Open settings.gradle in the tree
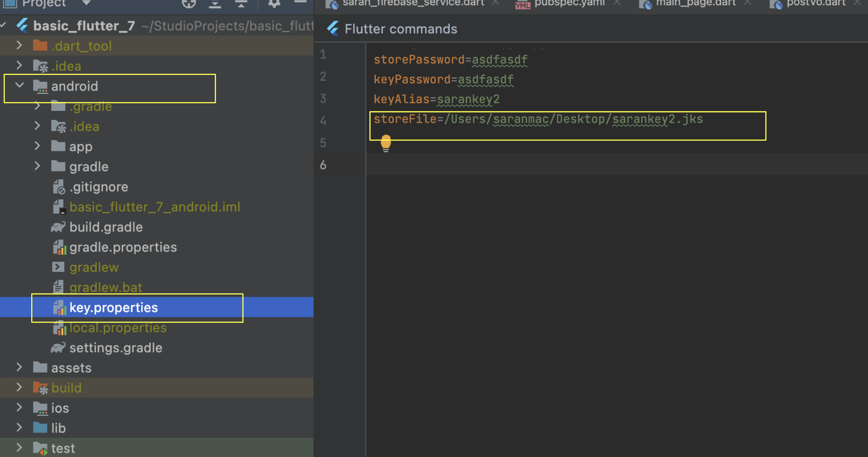Screen dimensions: 868x457 tap(115, 348)
